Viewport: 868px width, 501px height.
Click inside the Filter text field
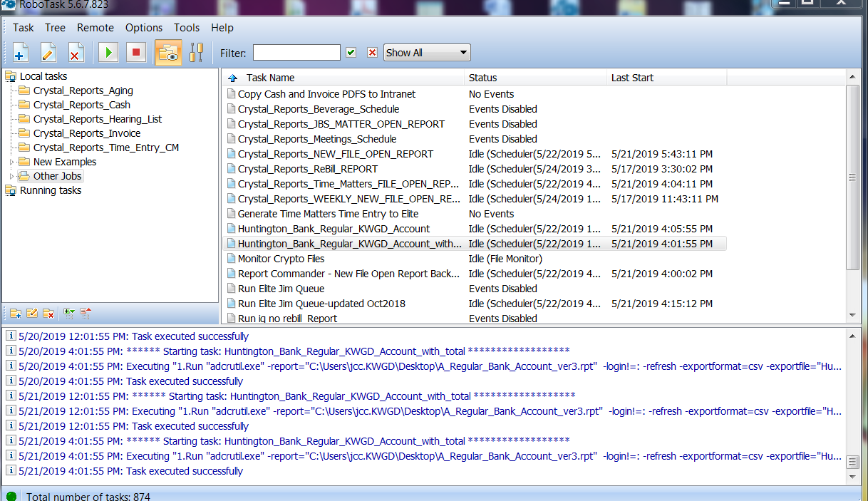296,53
